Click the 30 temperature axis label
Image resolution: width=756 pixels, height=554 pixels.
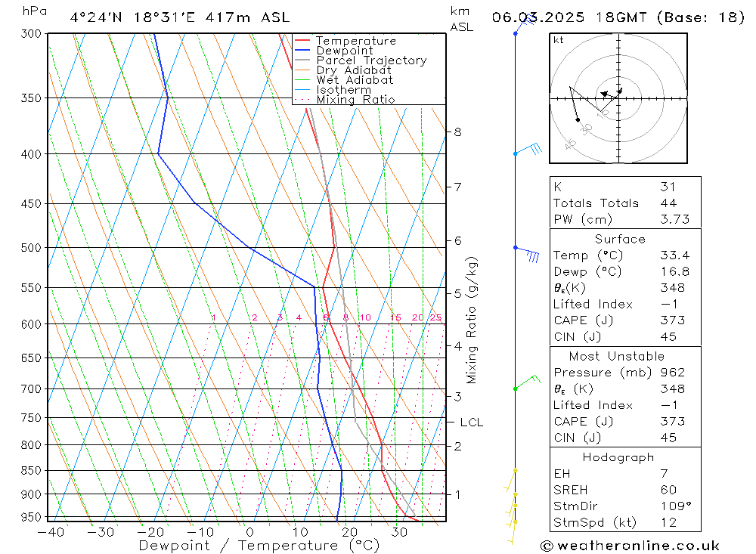[x=399, y=532]
